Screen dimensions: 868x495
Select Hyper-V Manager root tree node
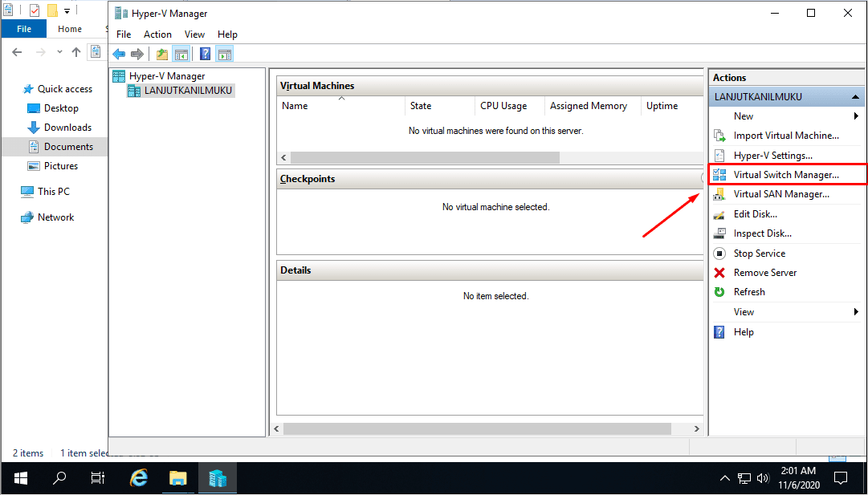tap(167, 75)
